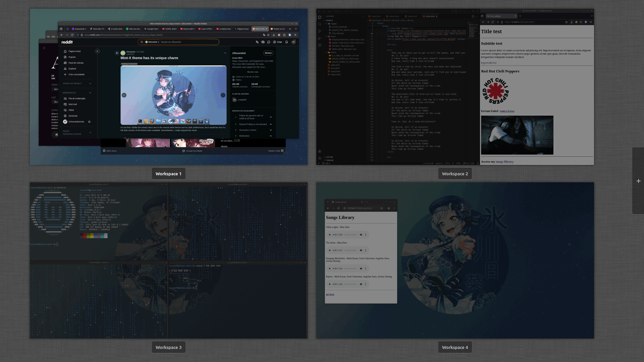This screenshot has width=644, height=362.
Task: Switch to the "Postar no r/" Firefox tab
Action: [x=278, y=29]
